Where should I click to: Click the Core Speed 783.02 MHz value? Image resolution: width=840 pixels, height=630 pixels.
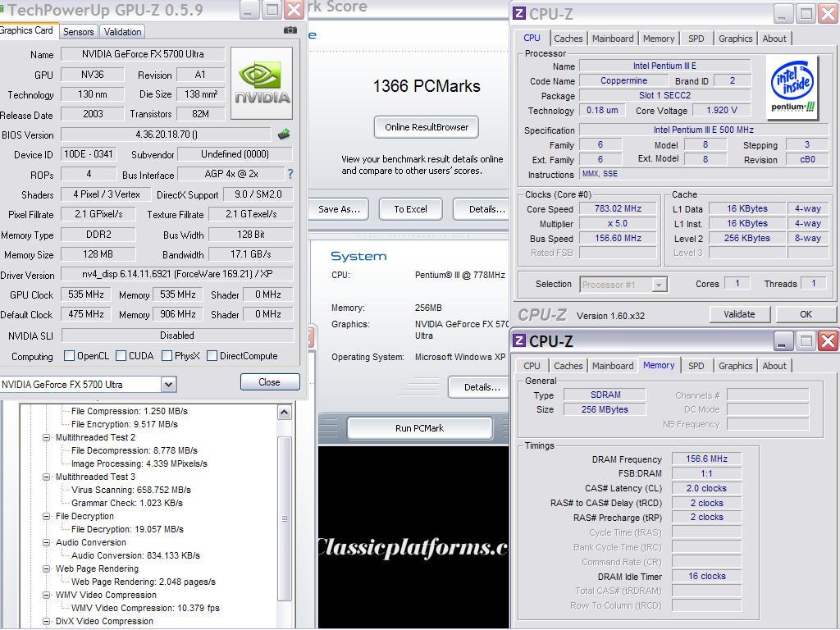(618, 209)
